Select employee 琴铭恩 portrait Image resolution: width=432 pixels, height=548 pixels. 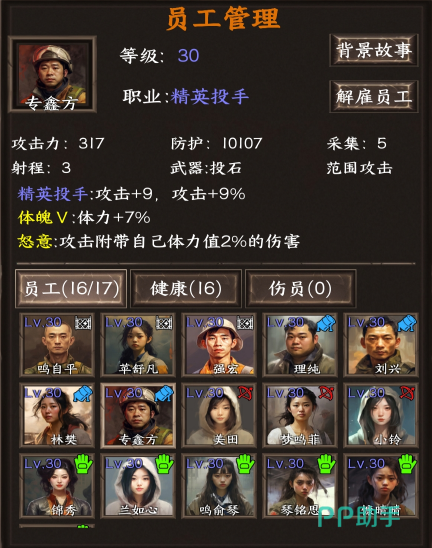(300, 486)
